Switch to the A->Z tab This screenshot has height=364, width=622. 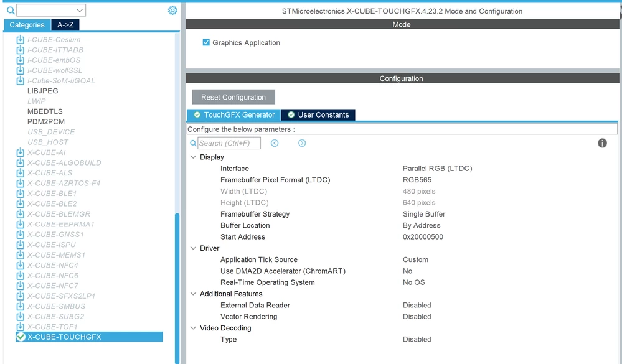click(x=65, y=25)
